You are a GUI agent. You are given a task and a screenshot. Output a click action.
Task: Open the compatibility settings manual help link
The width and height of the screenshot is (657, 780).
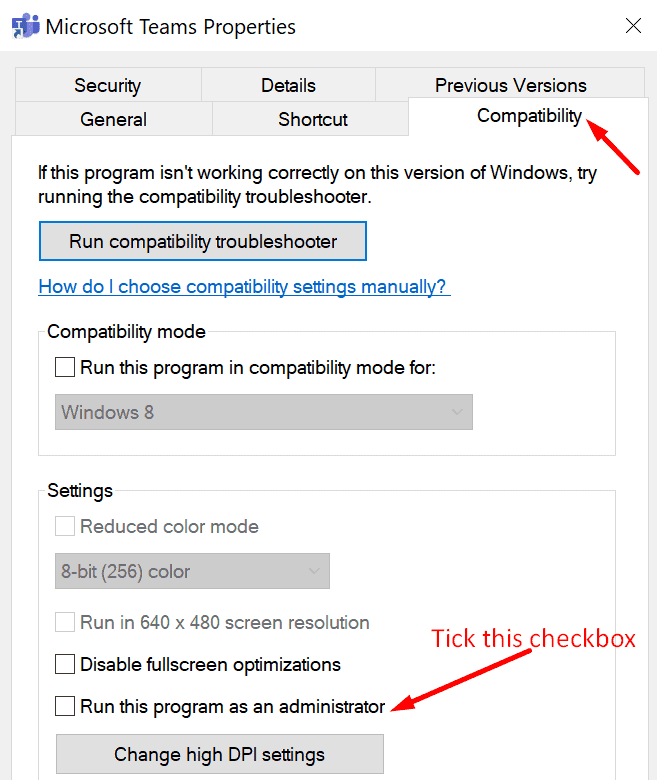click(x=242, y=287)
